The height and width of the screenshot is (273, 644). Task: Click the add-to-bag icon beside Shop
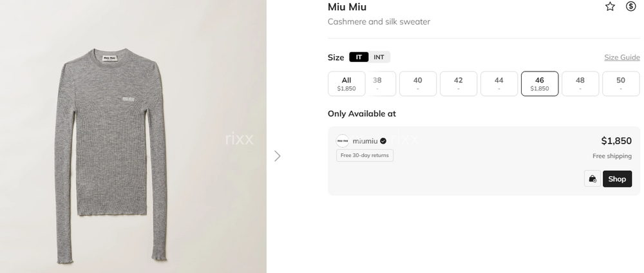(x=592, y=179)
